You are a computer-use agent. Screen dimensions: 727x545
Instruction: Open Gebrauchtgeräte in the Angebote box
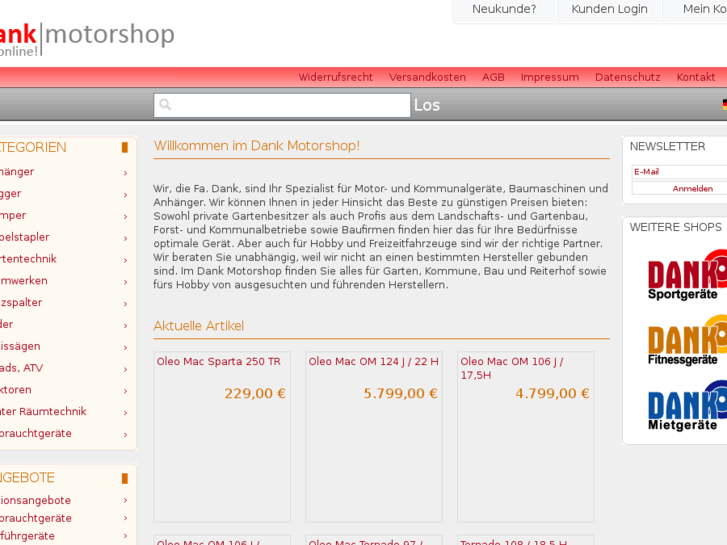pyautogui.click(x=36, y=519)
